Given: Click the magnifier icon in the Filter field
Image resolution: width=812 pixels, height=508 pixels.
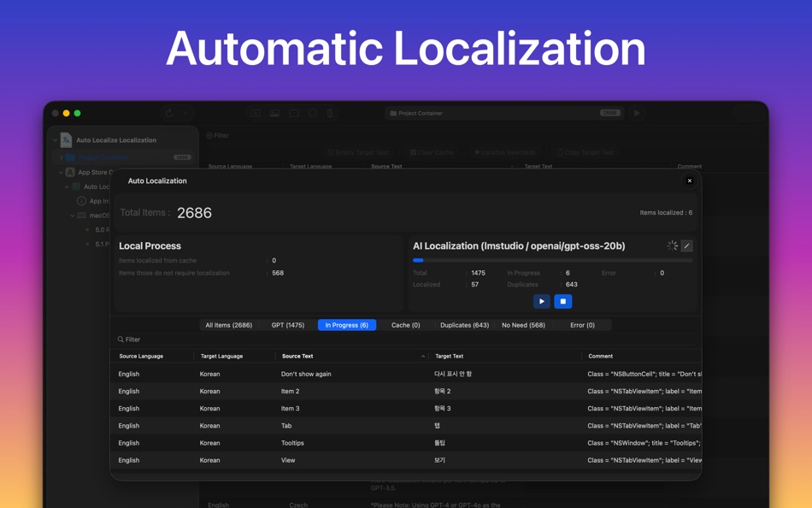Looking at the screenshot, I should point(121,340).
